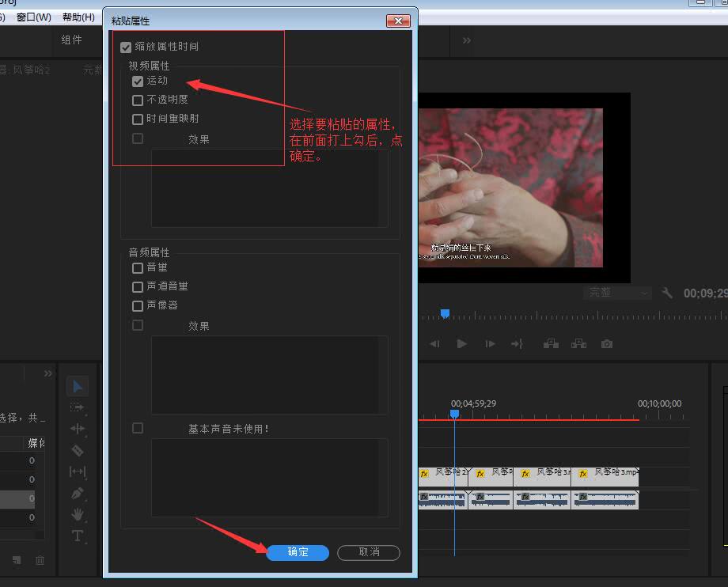The height and width of the screenshot is (587, 728).
Task: Select the Hand tool
Action: tap(78, 514)
